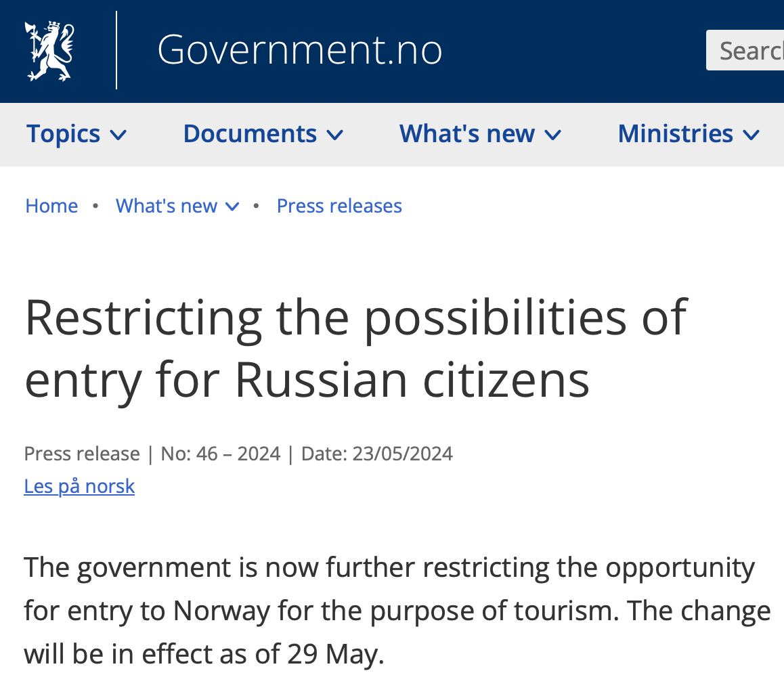Open the Ministries menu label
Viewport: 784px width, 673px height.
(x=675, y=134)
